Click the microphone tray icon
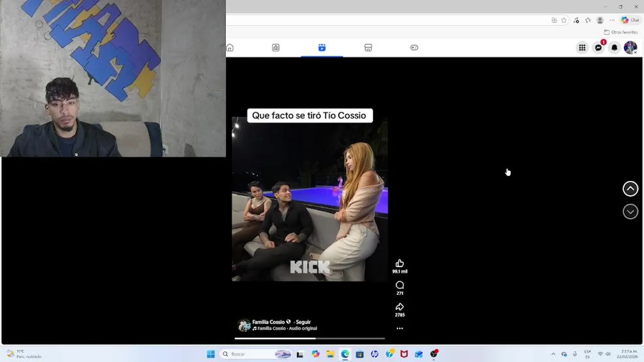Image resolution: width=644 pixels, height=362 pixels. [x=575, y=354]
